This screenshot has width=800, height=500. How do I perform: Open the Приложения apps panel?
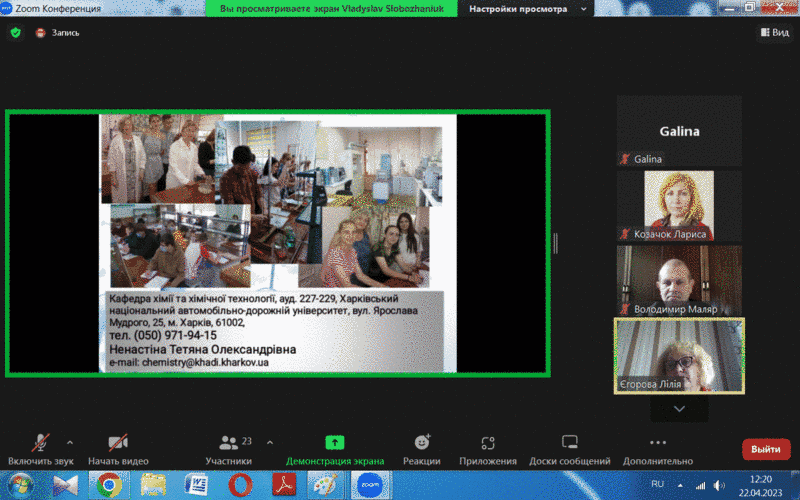point(487,449)
